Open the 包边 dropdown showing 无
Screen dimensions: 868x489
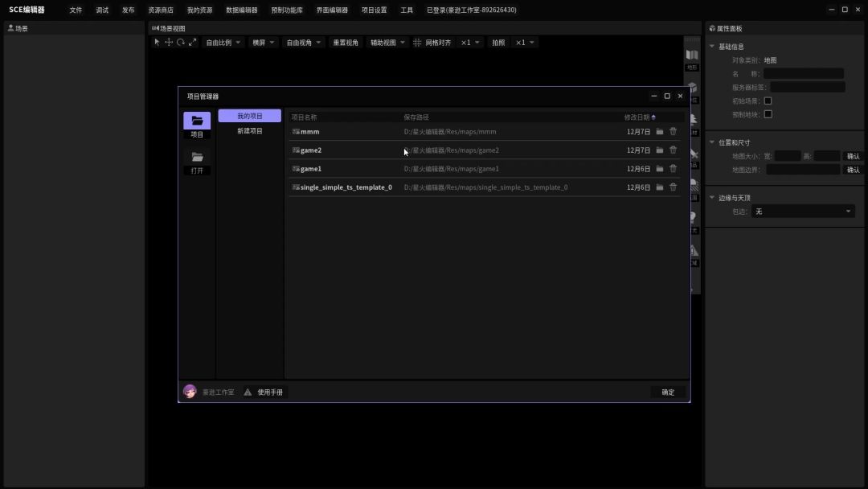802,212
